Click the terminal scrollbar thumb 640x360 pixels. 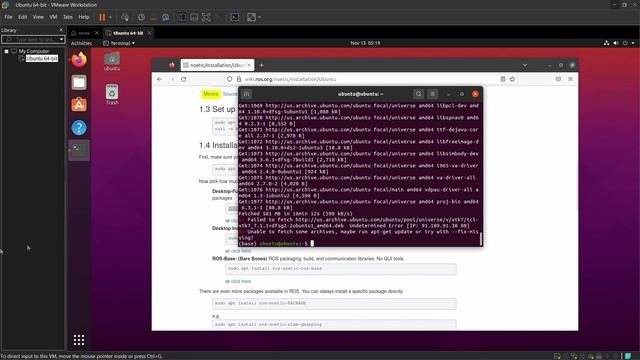[480, 239]
